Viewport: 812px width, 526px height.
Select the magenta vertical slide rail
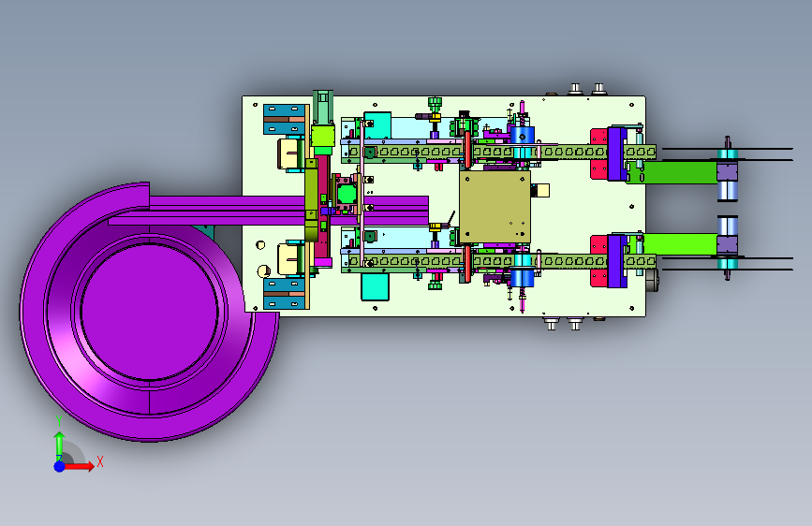(322, 207)
